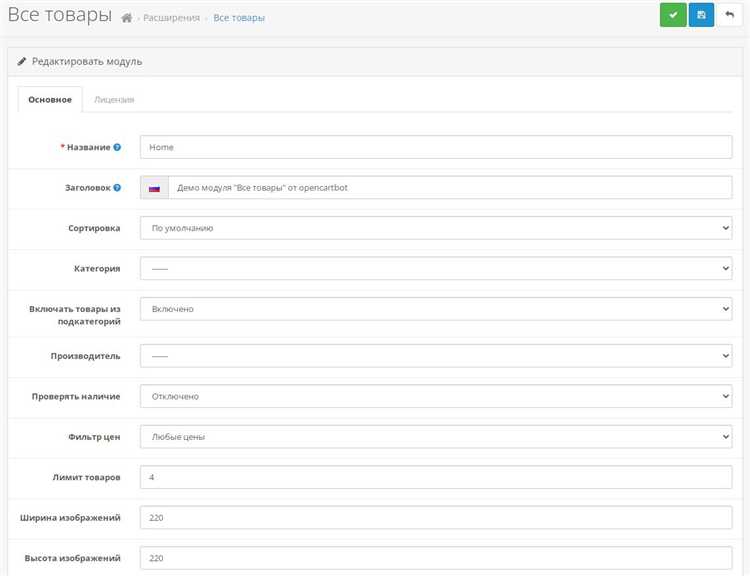
Task: Go to home via breadcrumb house icon
Action: point(126,18)
